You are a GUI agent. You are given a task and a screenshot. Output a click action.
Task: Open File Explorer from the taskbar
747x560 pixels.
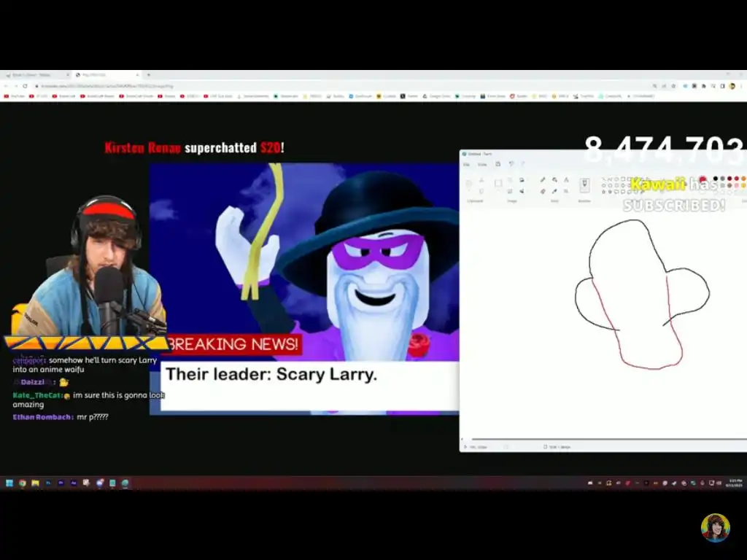tap(35, 483)
